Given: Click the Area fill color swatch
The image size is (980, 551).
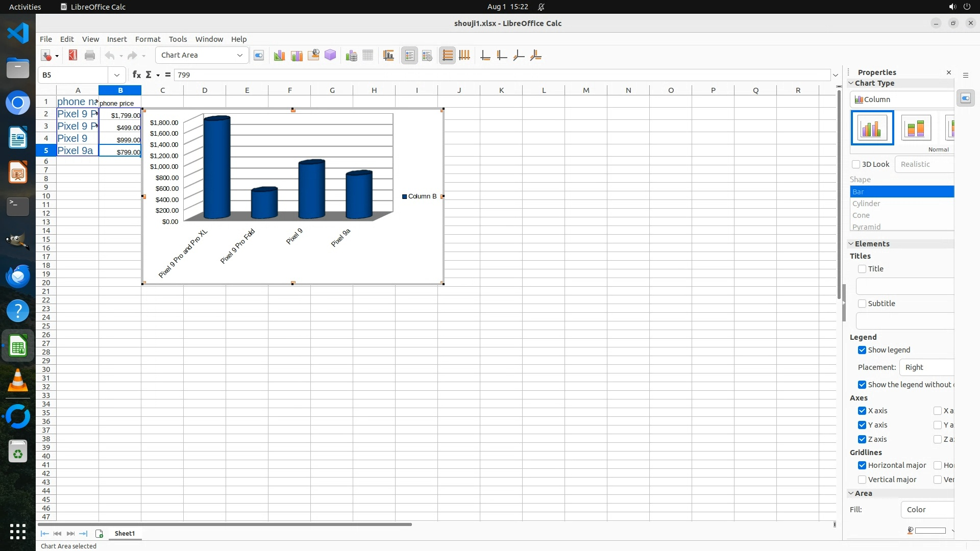Looking at the screenshot, I should click(x=930, y=531).
